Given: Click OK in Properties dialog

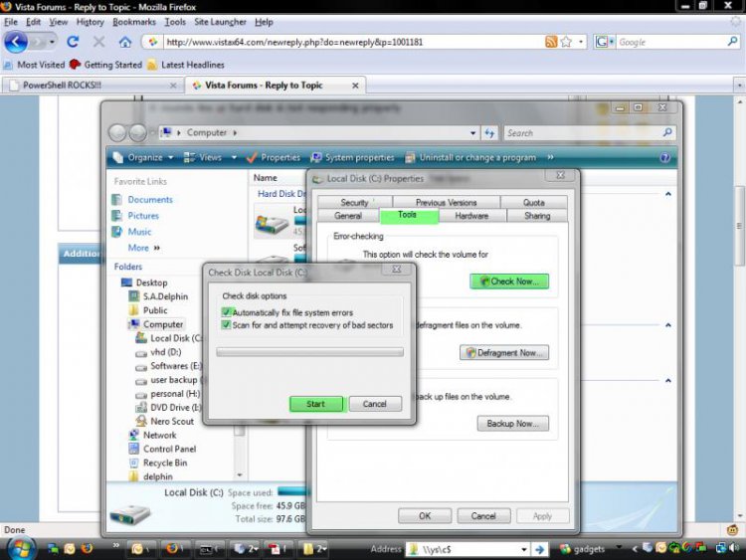Looking at the screenshot, I should click(x=425, y=516).
